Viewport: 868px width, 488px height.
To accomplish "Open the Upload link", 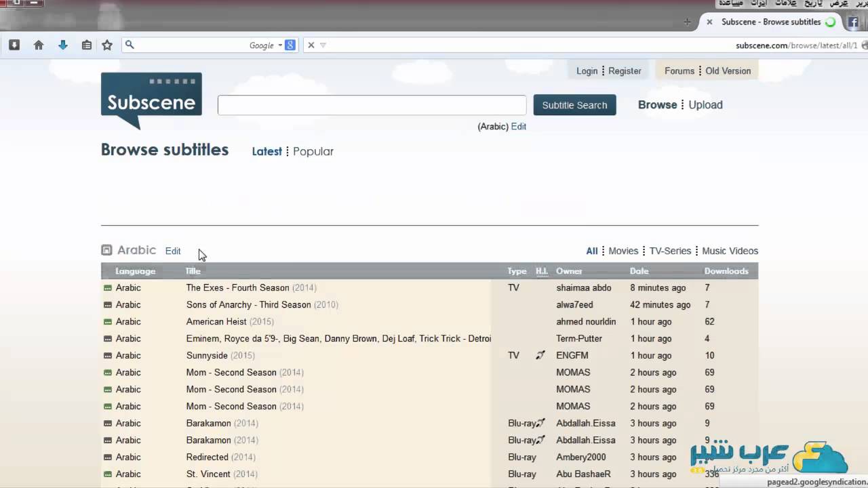I will 705,105.
